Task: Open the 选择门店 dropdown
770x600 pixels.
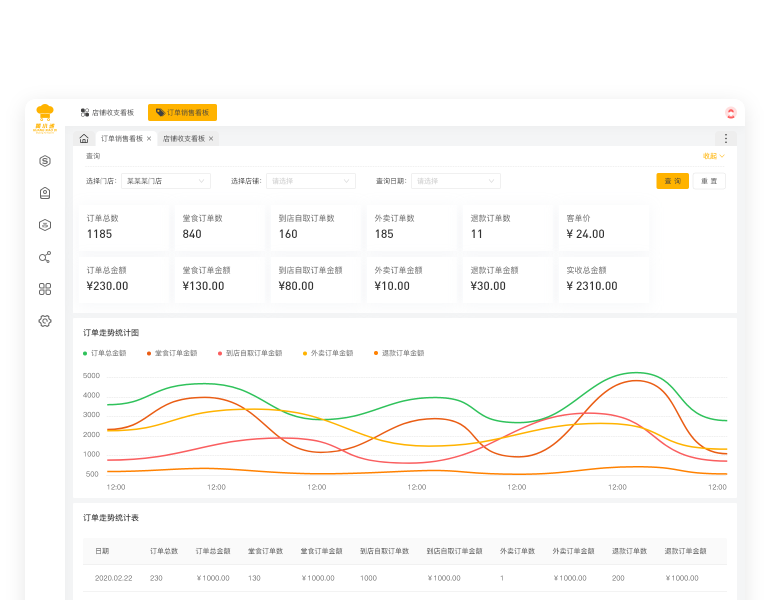Action: (x=165, y=181)
